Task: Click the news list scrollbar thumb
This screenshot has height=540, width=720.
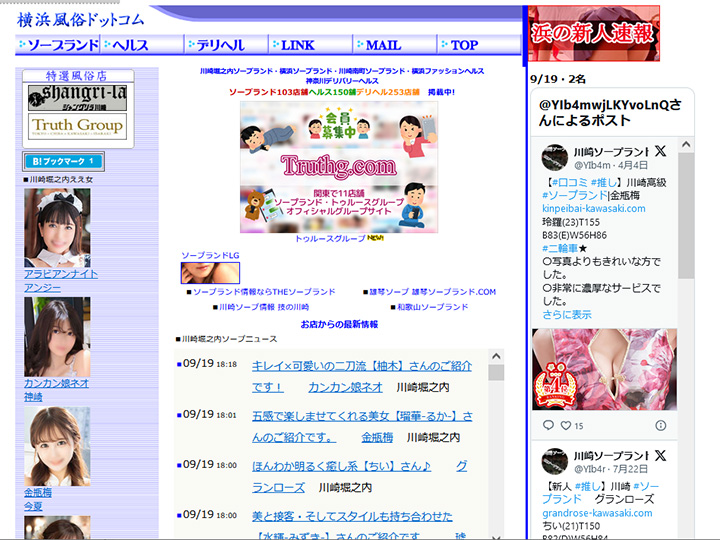Action: [496, 372]
